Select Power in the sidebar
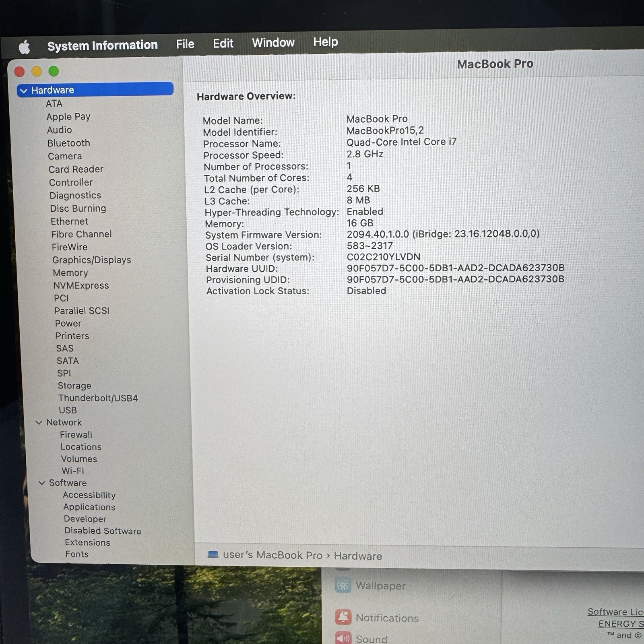Screen dimensions: 644x644 pos(68,323)
